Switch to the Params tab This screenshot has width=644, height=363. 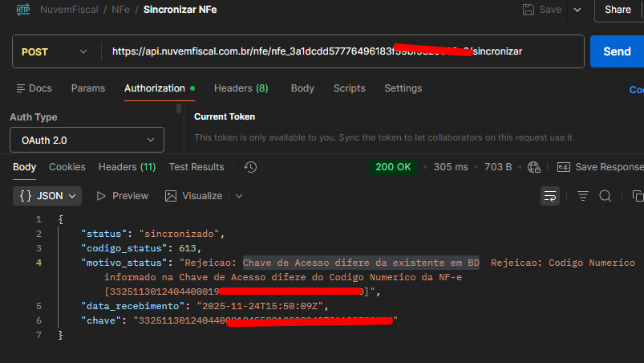click(87, 88)
